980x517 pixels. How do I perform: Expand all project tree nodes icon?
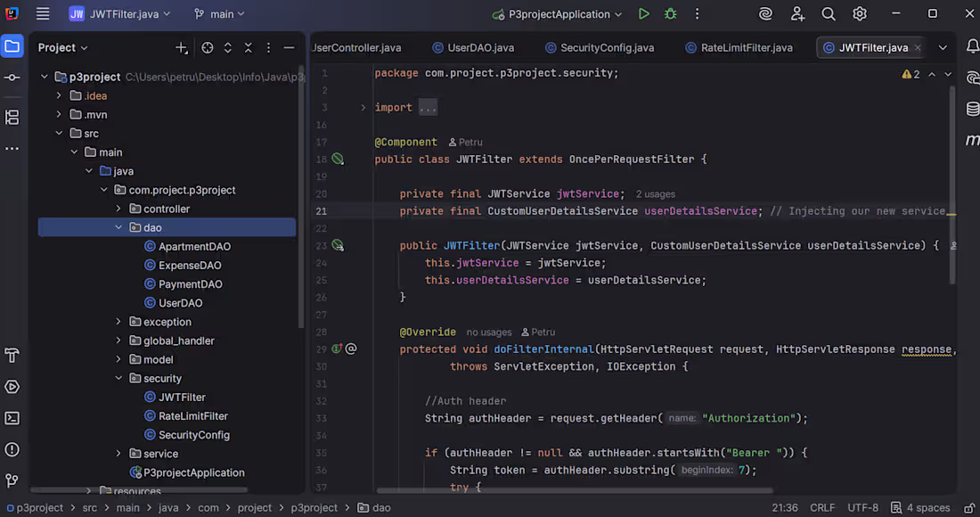(x=227, y=47)
